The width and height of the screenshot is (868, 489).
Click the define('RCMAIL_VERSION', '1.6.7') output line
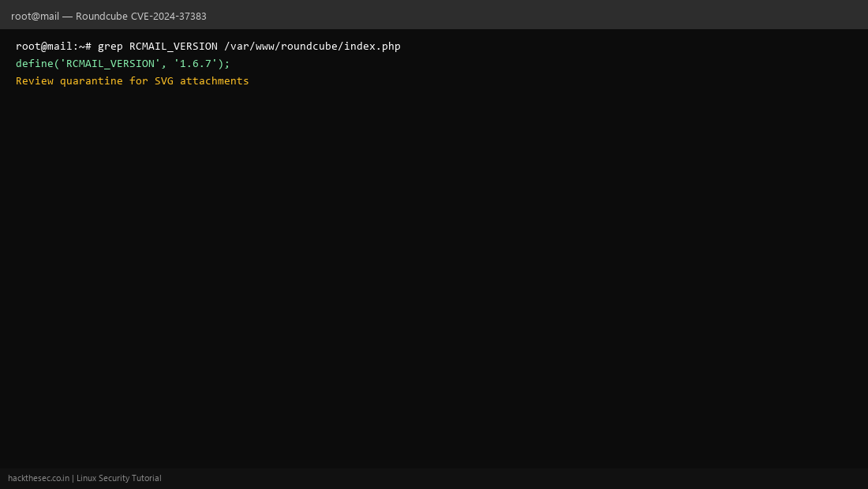click(x=122, y=64)
